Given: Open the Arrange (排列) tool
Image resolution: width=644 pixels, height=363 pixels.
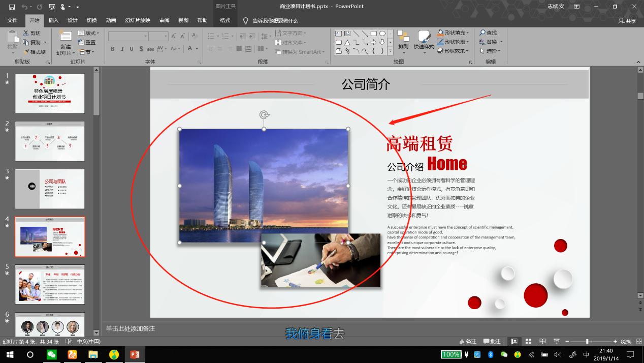Looking at the screenshot, I should [403, 40].
